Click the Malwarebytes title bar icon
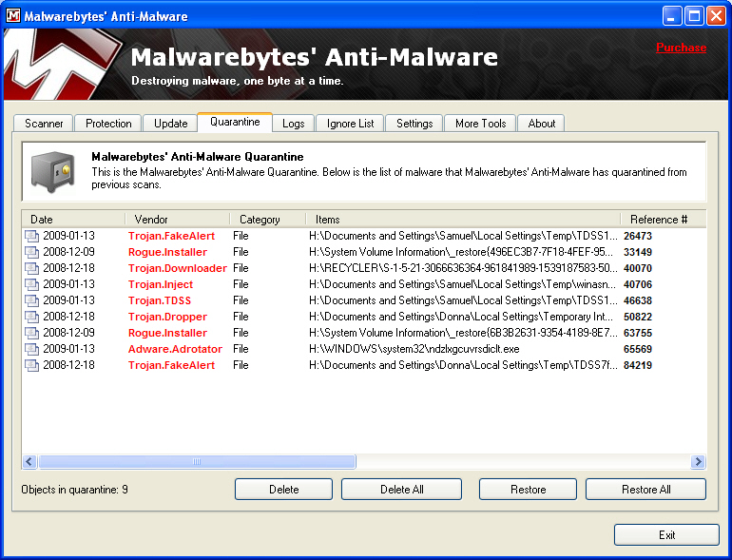The width and height of the screenshot is (732, 560). point(13,16)
